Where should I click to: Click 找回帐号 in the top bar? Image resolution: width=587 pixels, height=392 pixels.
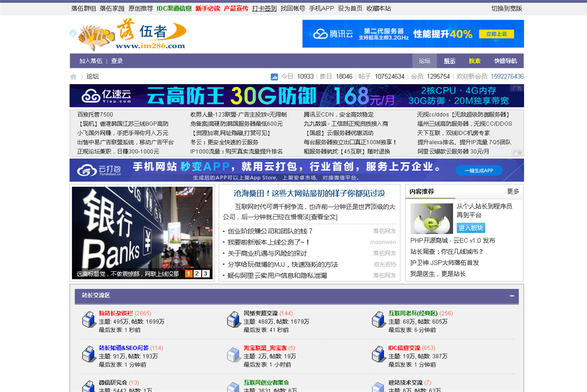click(x=293, y=8)
